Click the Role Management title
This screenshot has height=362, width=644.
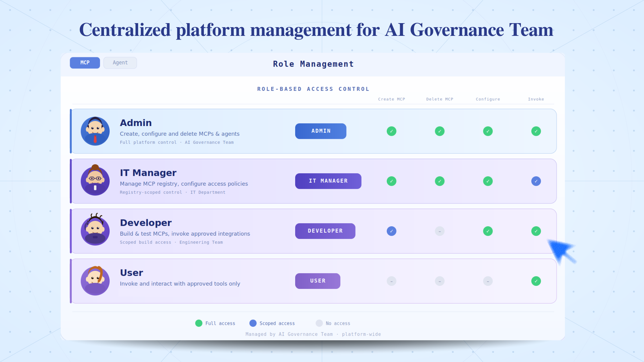313,64
